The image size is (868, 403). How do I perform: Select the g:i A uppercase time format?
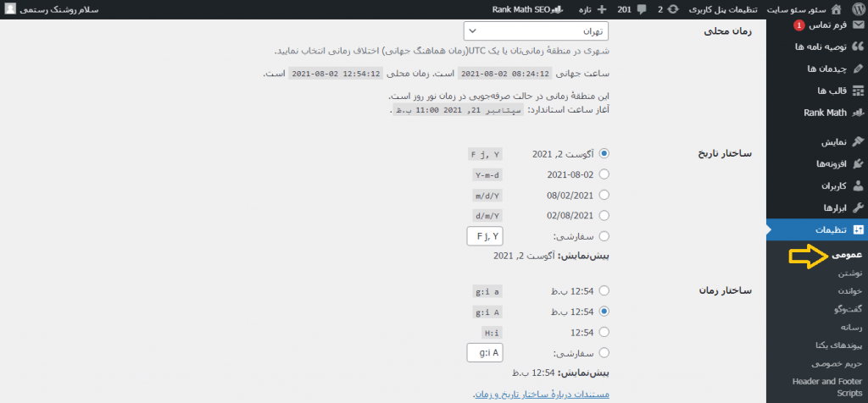coord(604,312)
